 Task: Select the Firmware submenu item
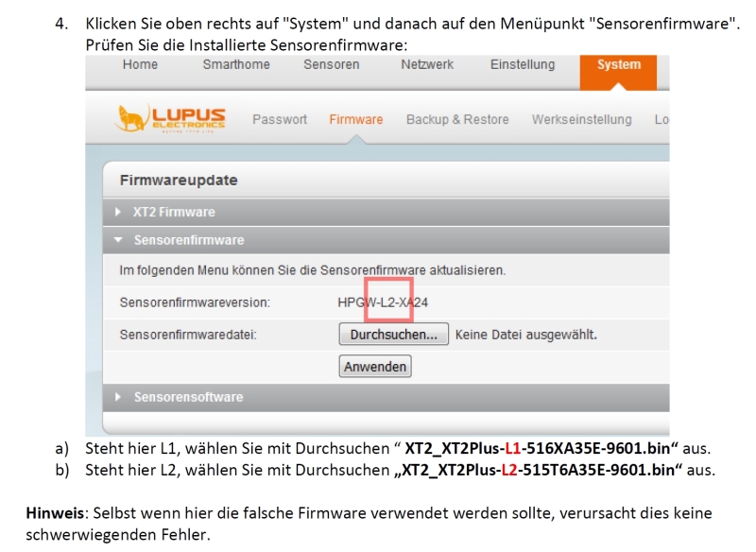coord(356,120)
